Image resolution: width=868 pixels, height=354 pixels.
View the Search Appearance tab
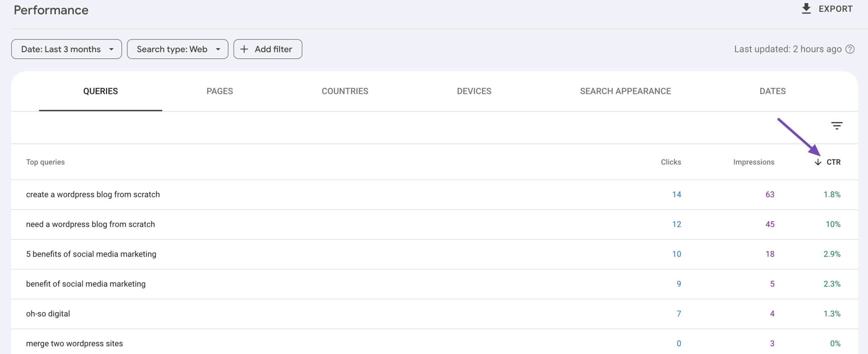[625, 91]
